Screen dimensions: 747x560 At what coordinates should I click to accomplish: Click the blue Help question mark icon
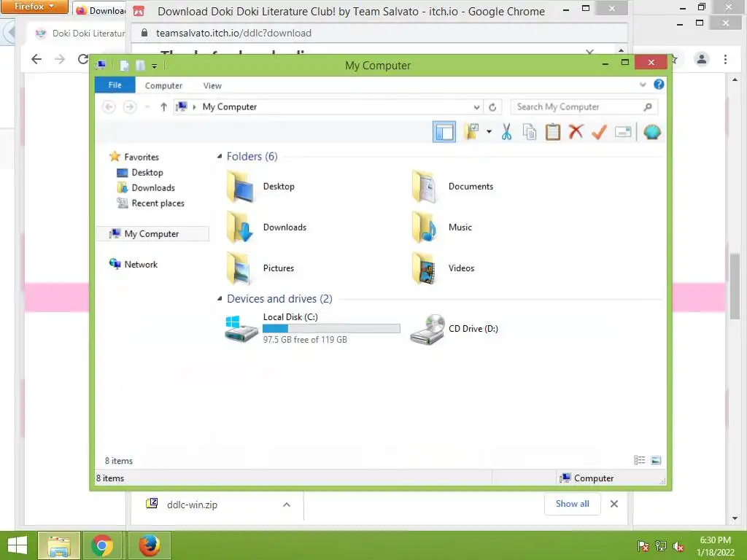[659, 85]
